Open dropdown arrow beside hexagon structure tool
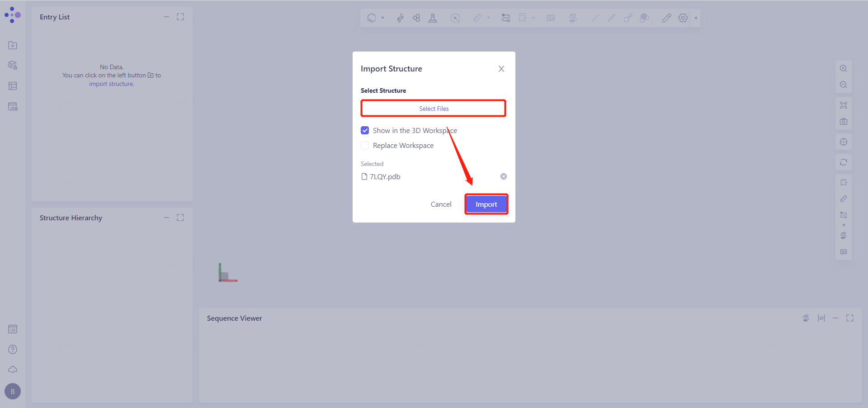The image size is (868, 408). 382,18
